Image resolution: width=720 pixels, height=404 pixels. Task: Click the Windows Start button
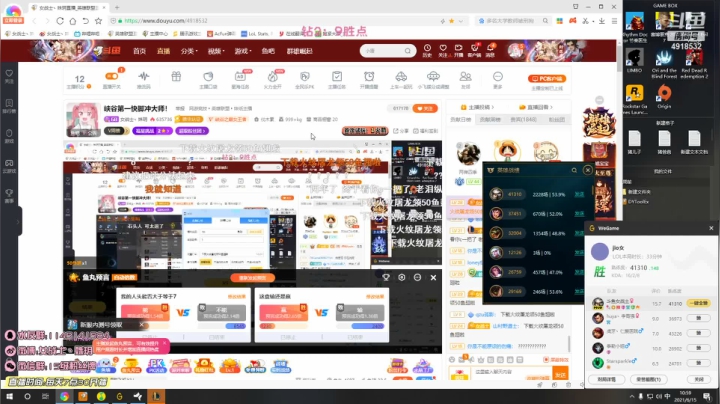(9, 396)
